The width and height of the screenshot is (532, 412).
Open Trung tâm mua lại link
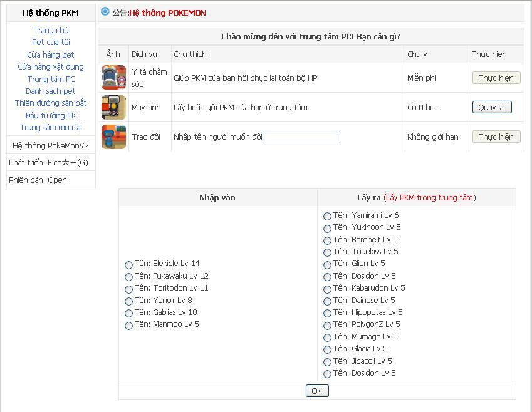click(51, 128)
